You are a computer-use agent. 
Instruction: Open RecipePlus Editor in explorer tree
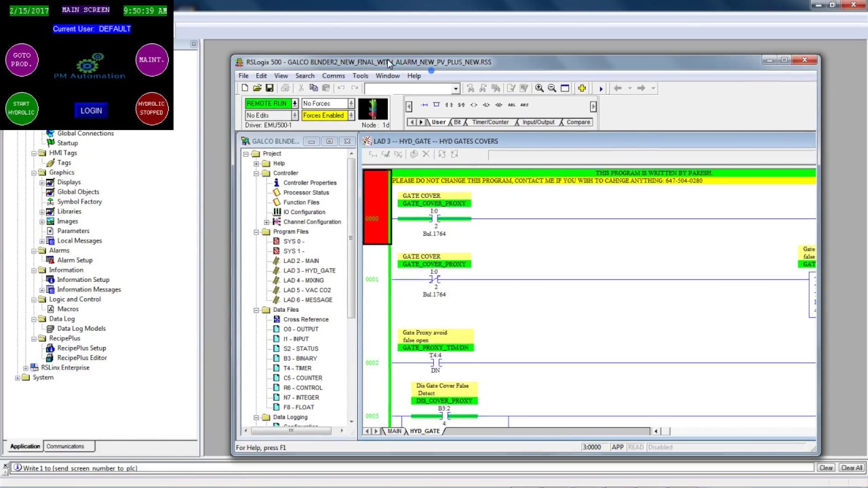click(82, 358)
